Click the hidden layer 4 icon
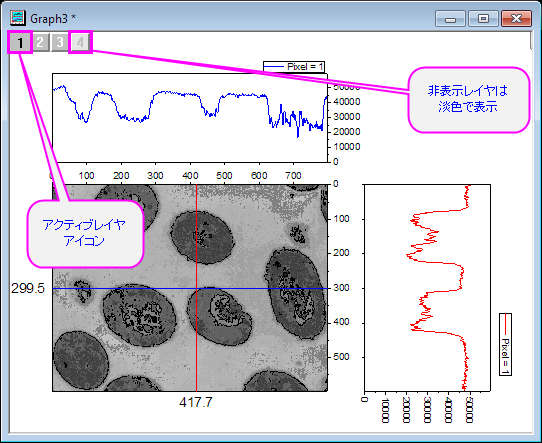Viewport: 542px width, 443px height. 80,43
